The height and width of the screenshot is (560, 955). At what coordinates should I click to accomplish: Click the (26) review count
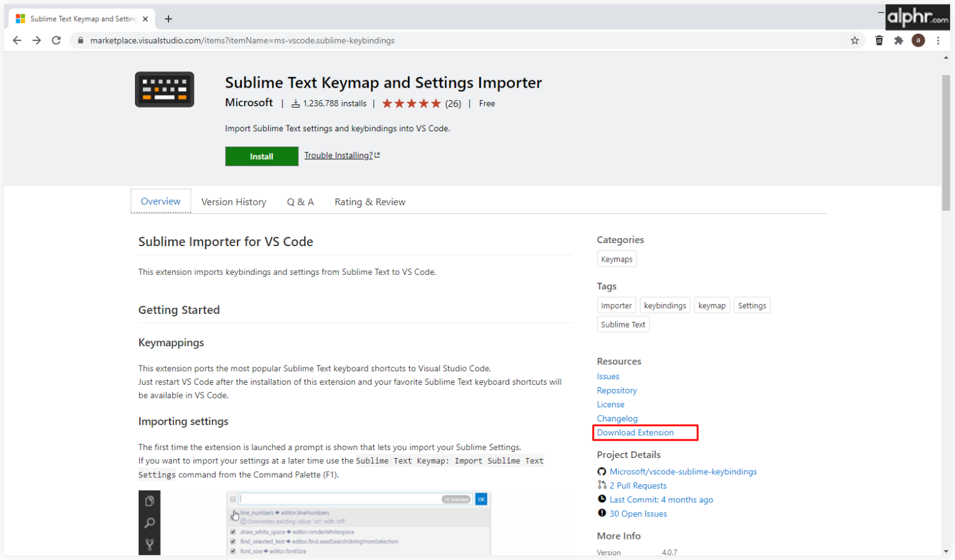453,104
